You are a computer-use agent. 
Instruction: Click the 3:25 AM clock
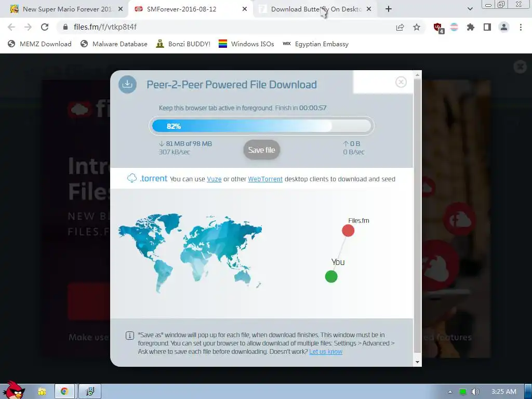(504, 392)
